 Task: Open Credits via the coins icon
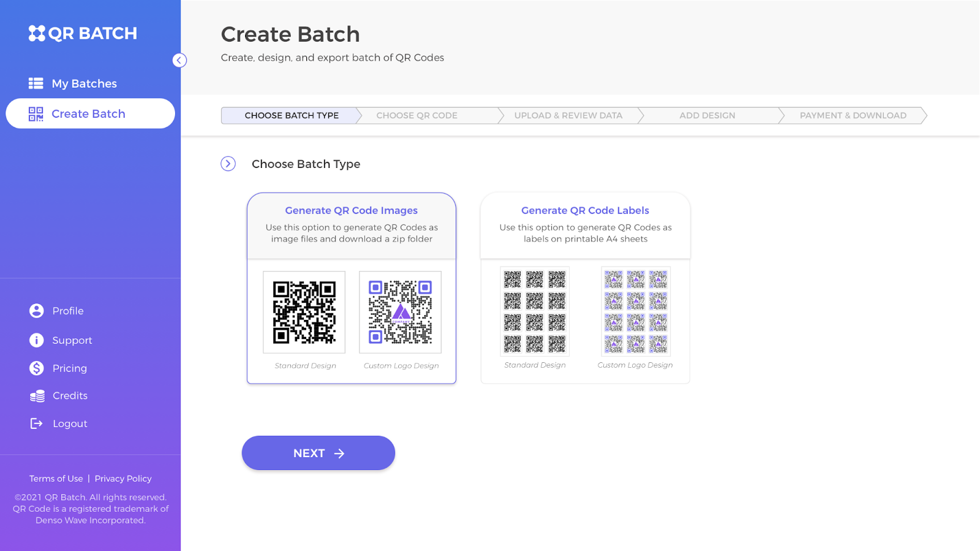pos(37,396)
